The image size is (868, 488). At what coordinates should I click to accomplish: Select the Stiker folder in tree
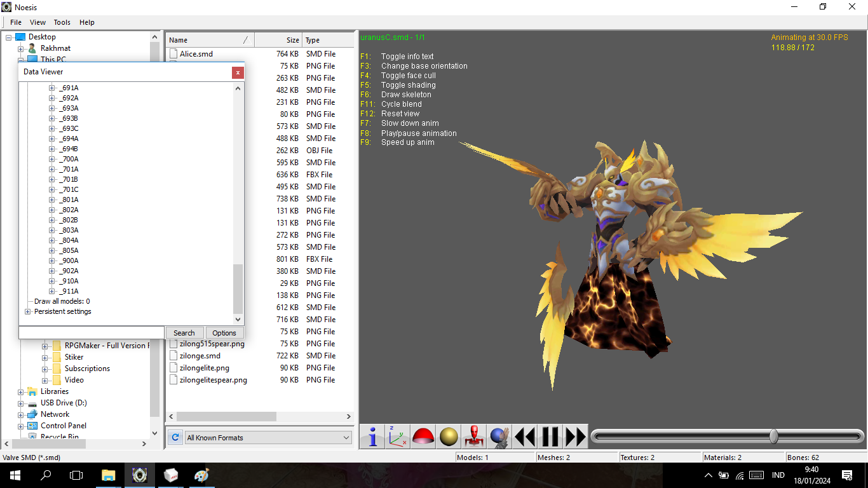[x=74, y=357]
